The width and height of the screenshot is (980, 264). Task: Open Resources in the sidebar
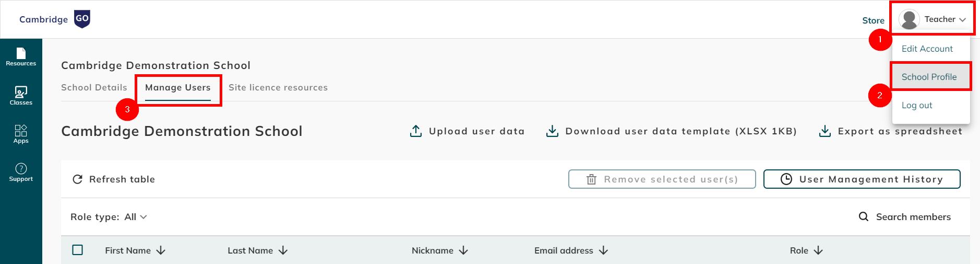pyautogui.click(x=21, y=57)
